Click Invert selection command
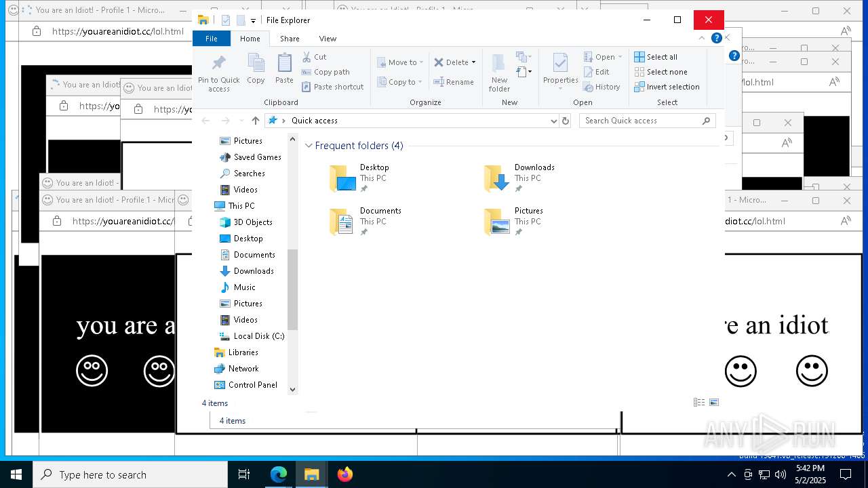This screenshot has width=868, height=488. click(x=667, y=87)
